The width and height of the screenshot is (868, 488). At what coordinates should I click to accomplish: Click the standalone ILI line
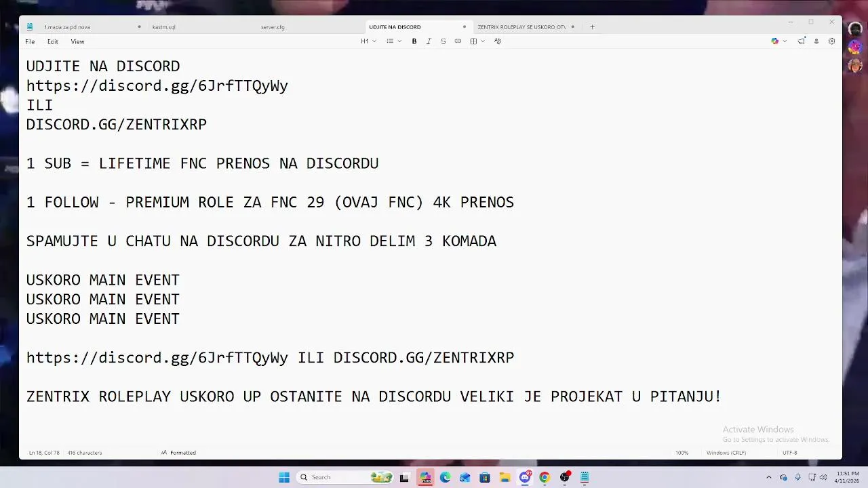(39, 105)
